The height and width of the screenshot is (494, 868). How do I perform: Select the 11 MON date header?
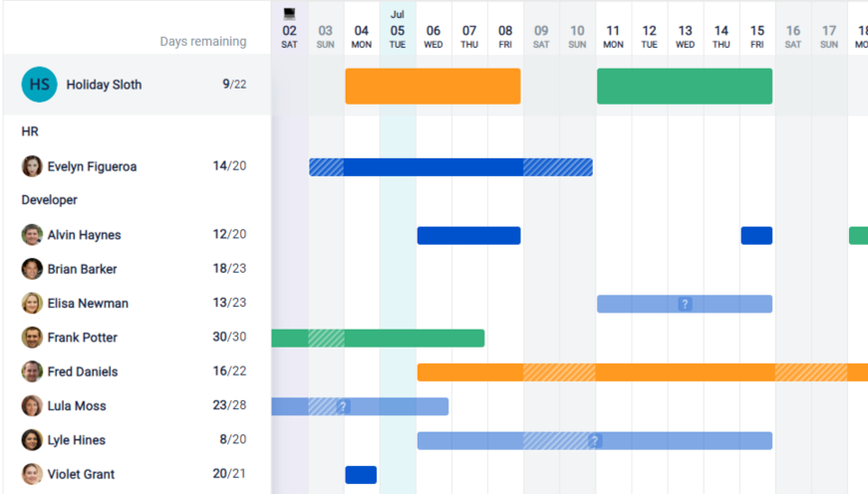pyautogui.click(x=613, y=36)
